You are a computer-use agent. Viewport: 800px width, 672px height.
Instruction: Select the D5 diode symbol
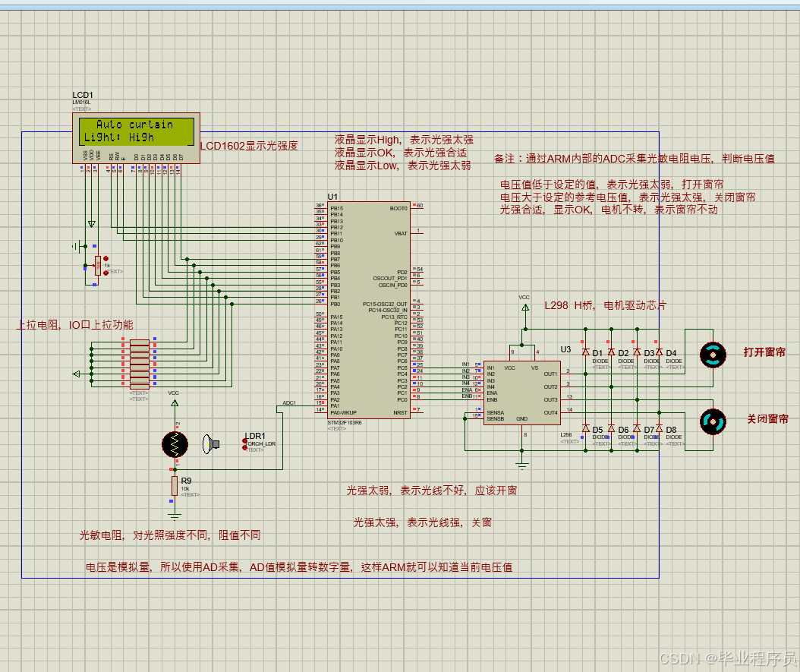pyautogui.click(x=586, y=428)
